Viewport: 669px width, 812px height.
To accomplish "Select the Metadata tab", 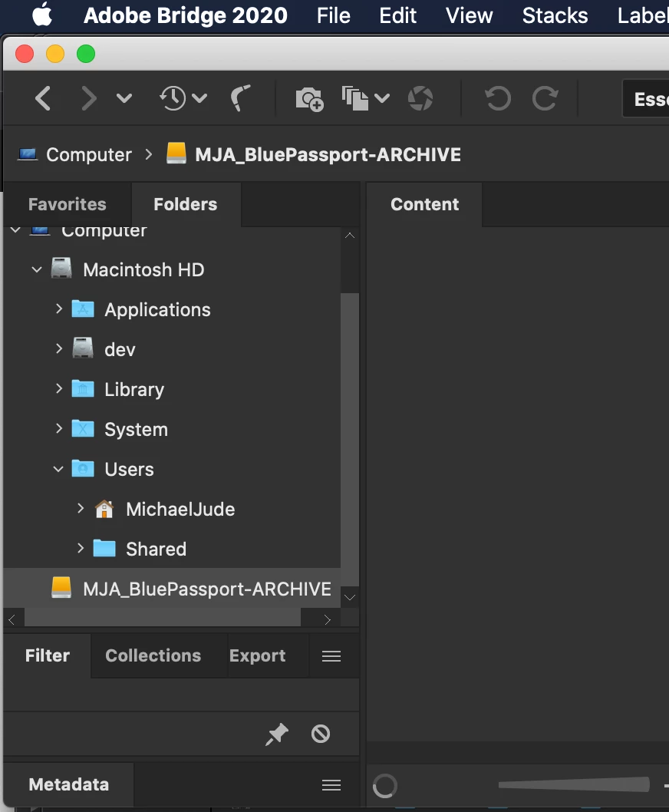I will point(69,784).
